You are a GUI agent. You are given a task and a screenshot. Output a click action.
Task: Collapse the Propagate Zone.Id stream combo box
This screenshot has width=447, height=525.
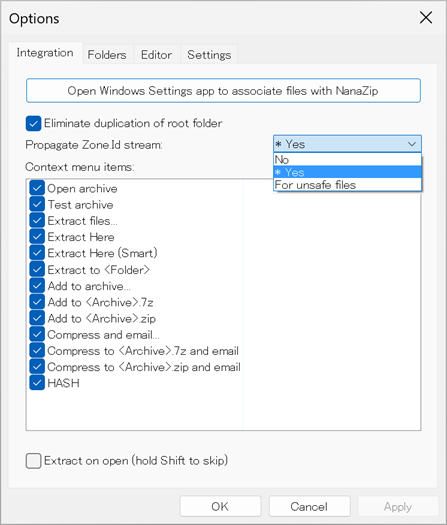click(347, 144)
